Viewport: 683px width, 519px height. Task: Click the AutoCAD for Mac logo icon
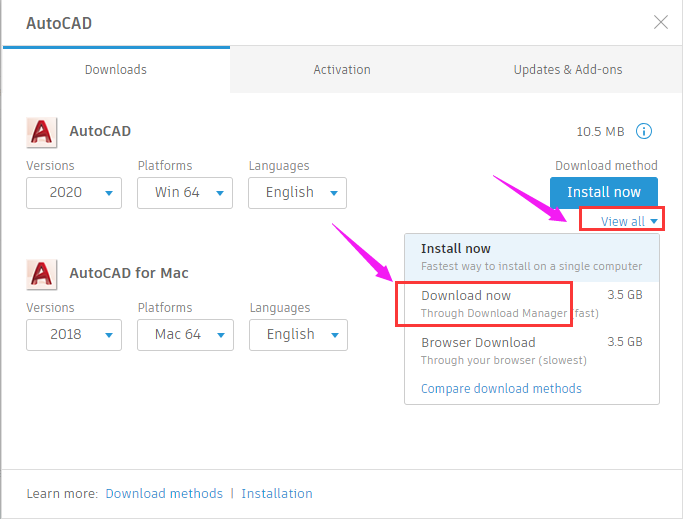tap(42, 274)
